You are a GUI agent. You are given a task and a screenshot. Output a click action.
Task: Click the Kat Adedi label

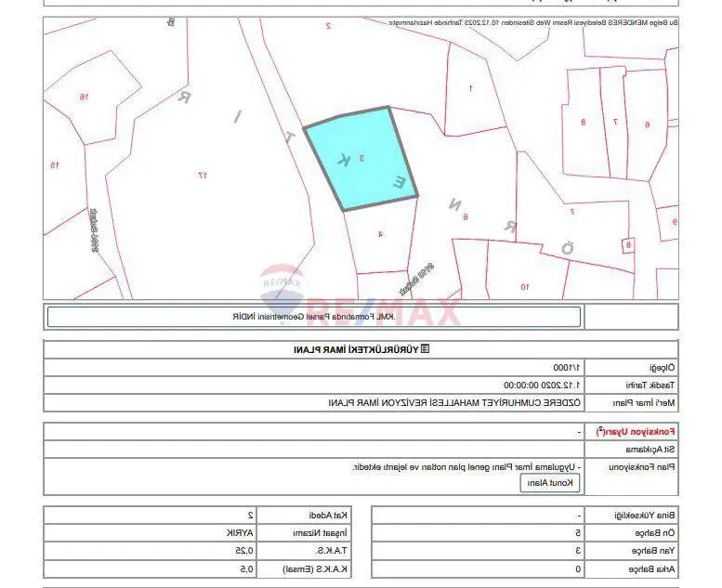328,516
